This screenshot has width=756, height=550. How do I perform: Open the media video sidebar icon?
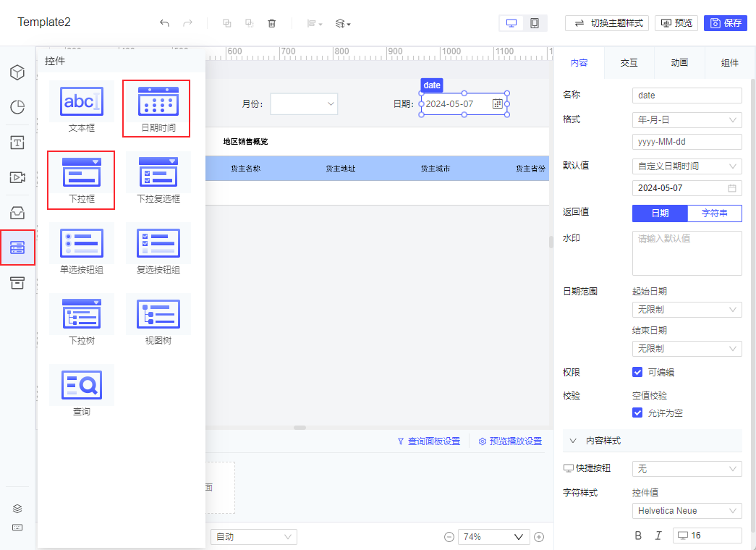point(17,177)
